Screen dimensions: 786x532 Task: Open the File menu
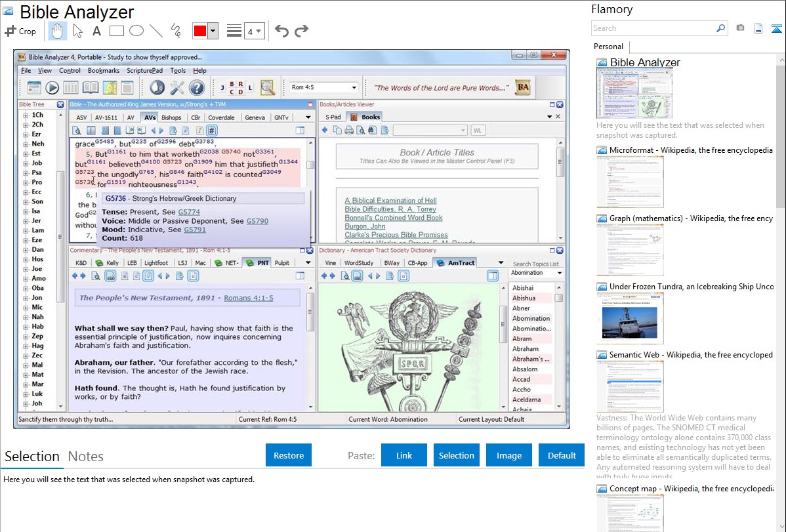pyautogui.click(x=26, y=71)
